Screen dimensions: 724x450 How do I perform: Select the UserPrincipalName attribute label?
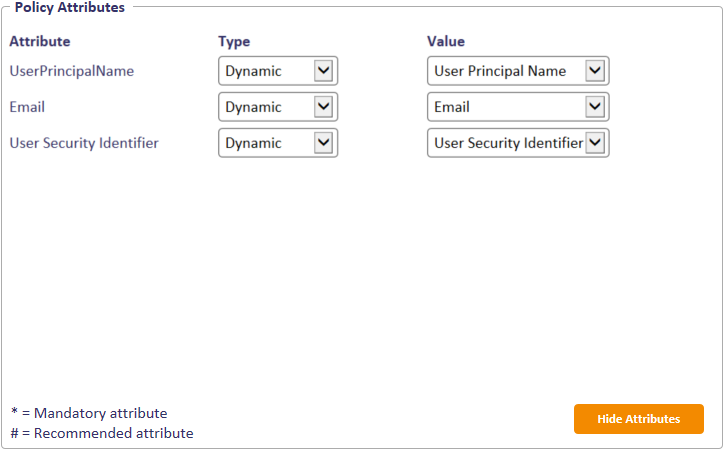pos(71,71)
